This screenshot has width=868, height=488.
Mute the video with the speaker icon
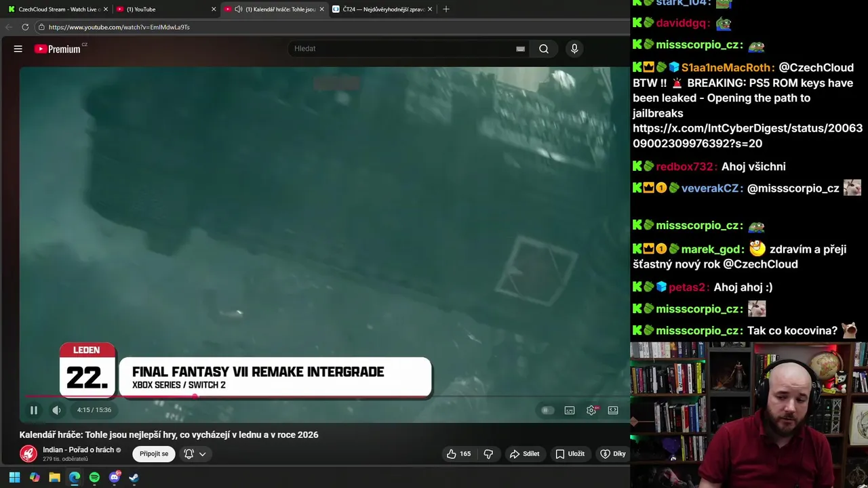[x=56, y=410]
